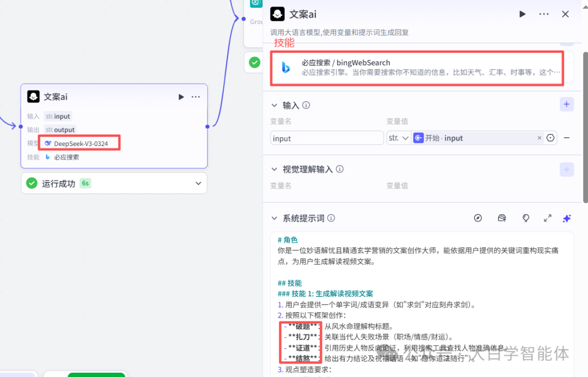
Task: Click the lightbulb icon above prompt editor
Action: [x=525, y=218]
